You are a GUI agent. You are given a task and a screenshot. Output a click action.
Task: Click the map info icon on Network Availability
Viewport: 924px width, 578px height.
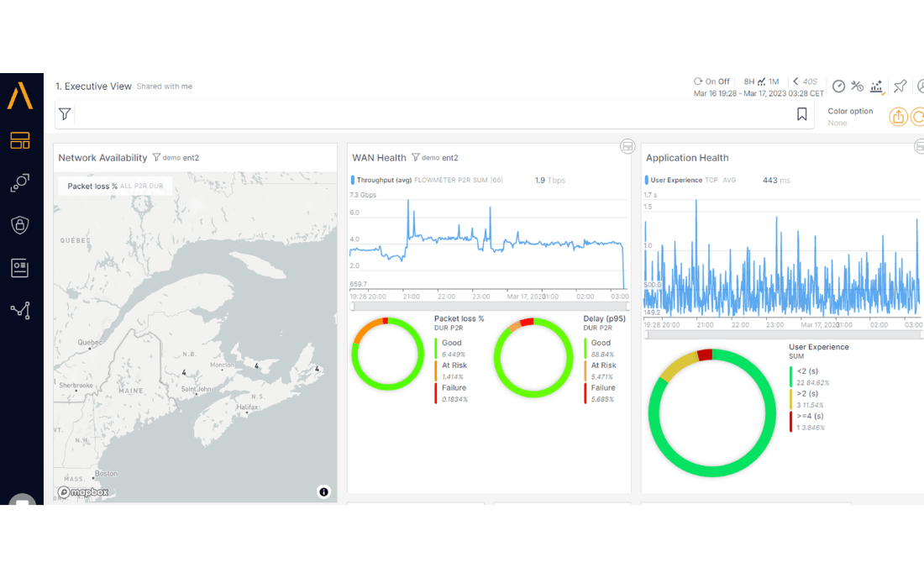click(323, 492)
